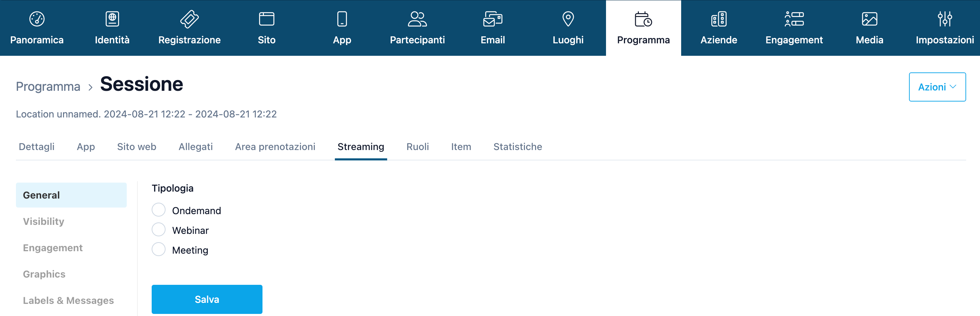Select the Engagement list icon
Viewport: 980px width, 316px height.
click(x=794, y=19)
